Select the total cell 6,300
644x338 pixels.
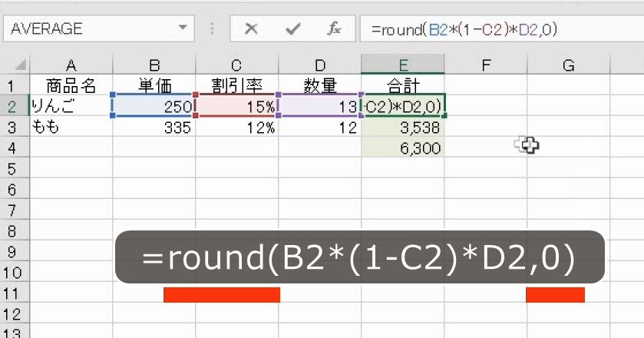(403, 147)
